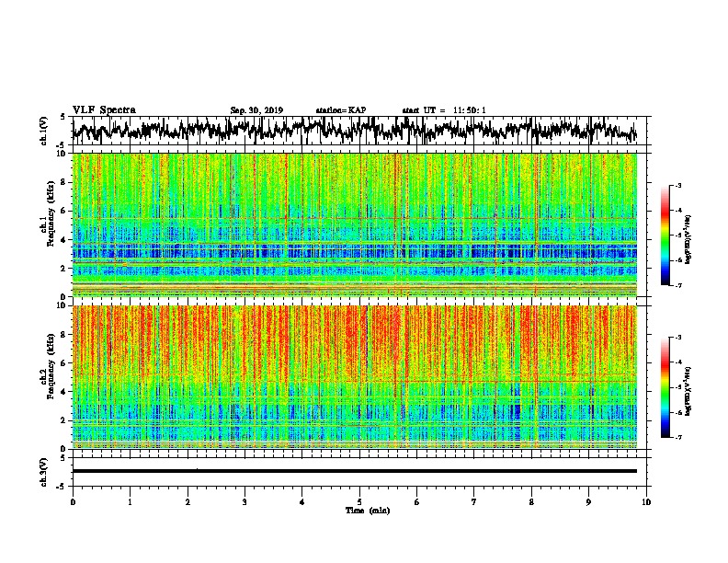Click the time axis tick label "7"
Viewport: 728px width, 563px height.
pyautogui.click(x=474, y=501)
